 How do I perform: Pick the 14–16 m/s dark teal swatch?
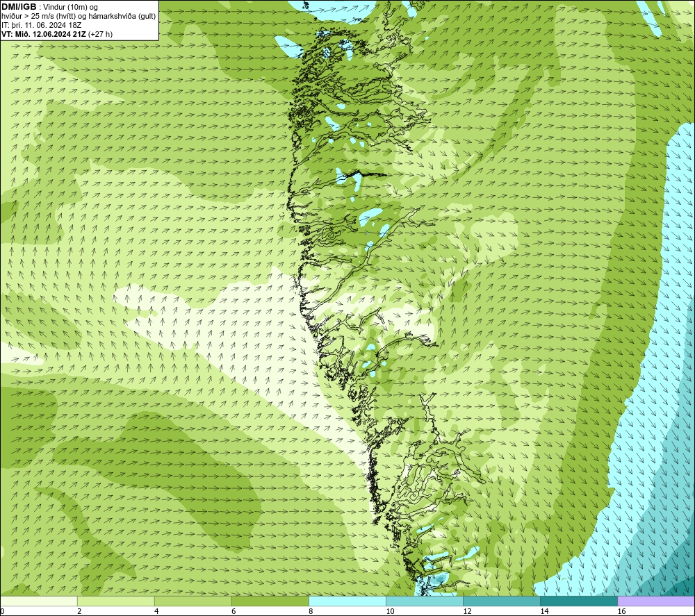(579, 601)
